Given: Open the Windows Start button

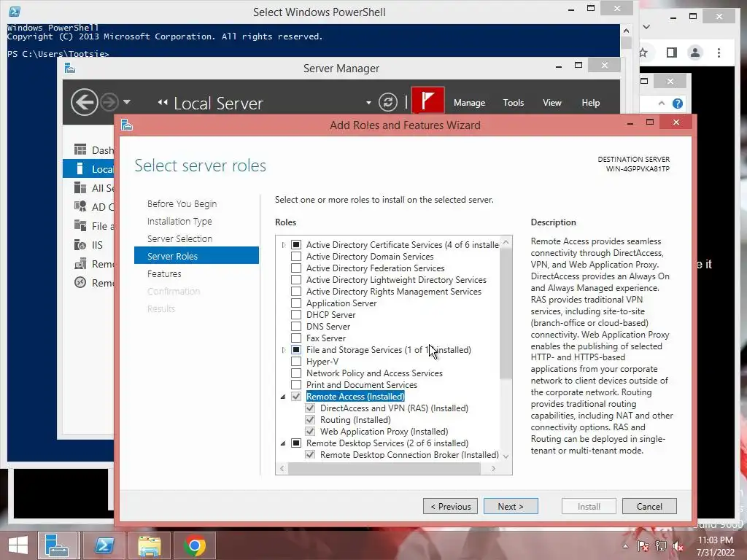Looking at the screenshot, I should pyautogui.click(x=18, y=545).
